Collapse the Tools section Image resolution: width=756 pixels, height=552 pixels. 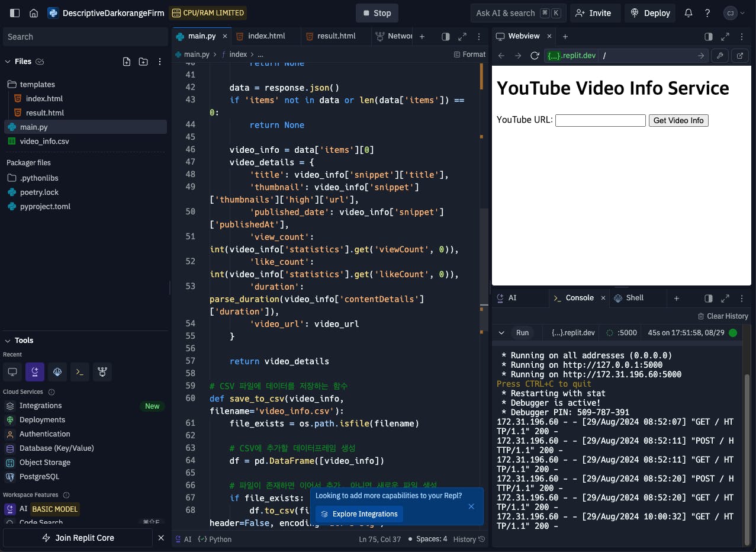[x=8, y=341]
